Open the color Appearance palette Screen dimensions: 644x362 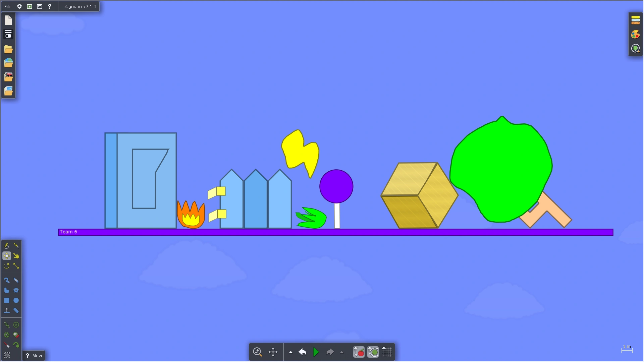coord(635,34)
